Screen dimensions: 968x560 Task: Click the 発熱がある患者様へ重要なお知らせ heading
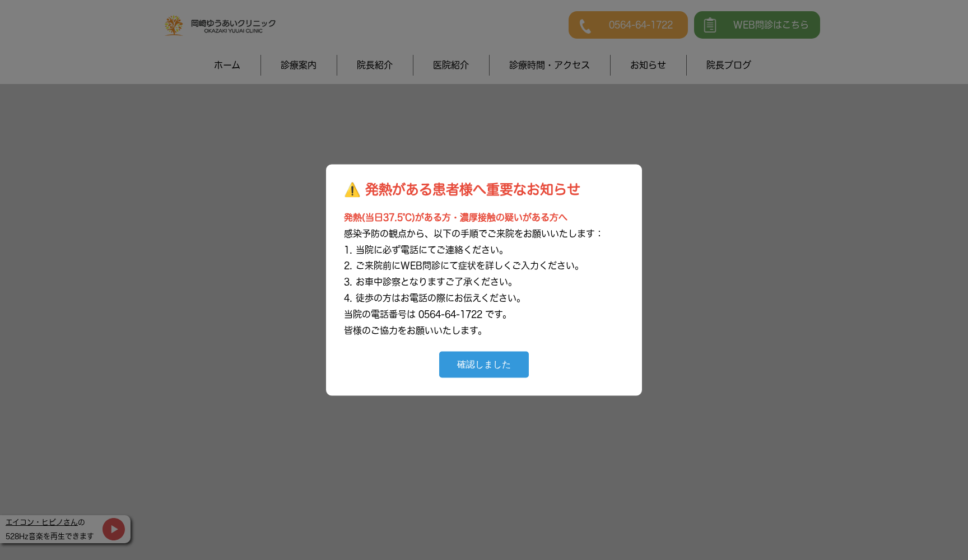472,190
